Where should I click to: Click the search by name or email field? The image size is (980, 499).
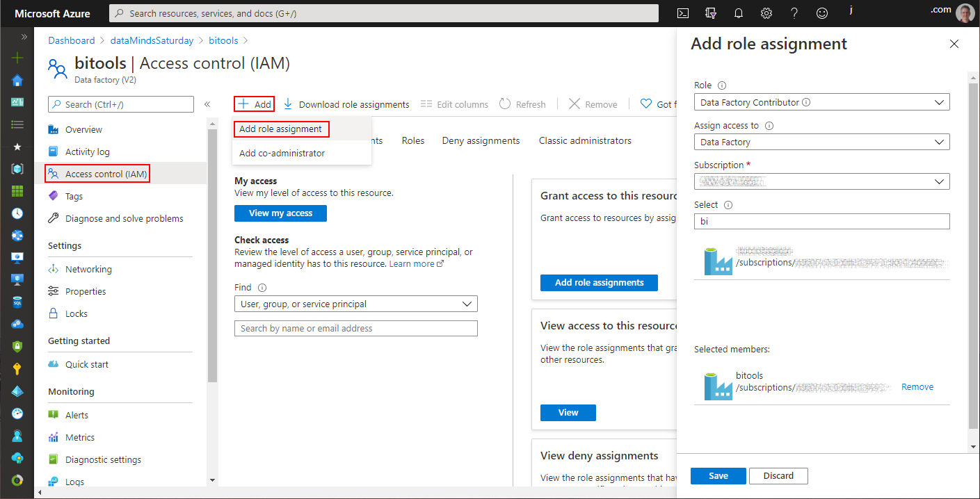pyautogui.click(x=355, y=327)
